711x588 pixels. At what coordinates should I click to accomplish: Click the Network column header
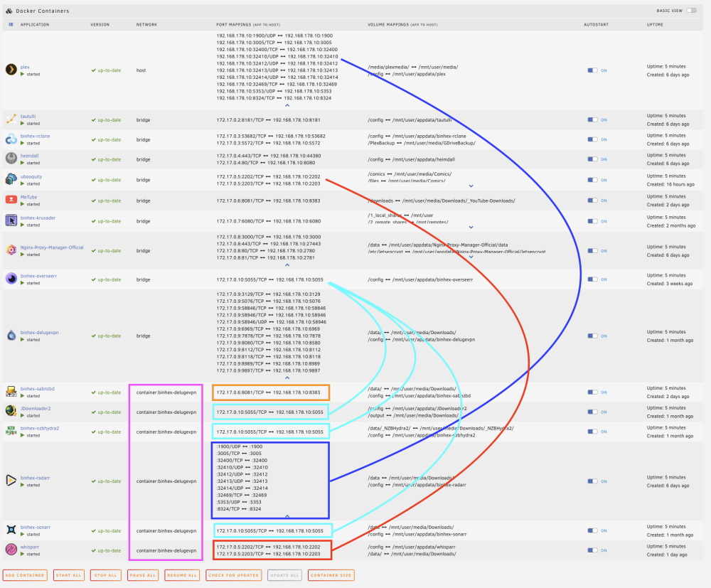tap(146, 24)
